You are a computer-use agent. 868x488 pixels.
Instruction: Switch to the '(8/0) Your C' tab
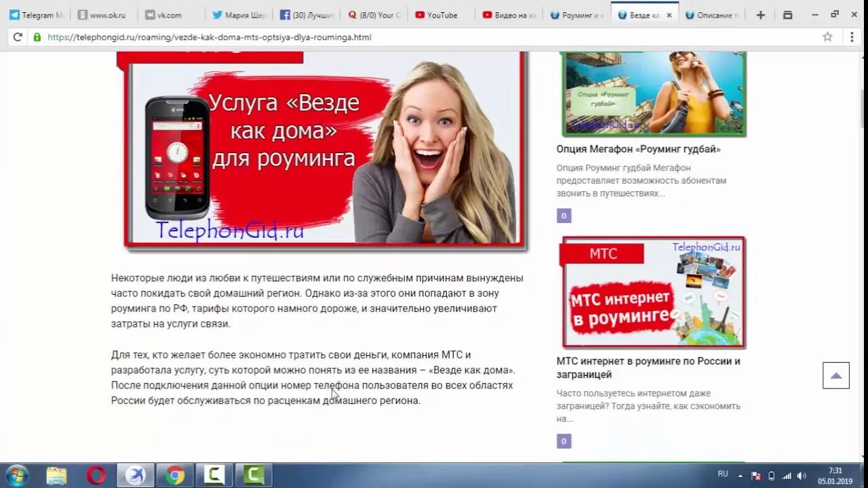(374, 15)
